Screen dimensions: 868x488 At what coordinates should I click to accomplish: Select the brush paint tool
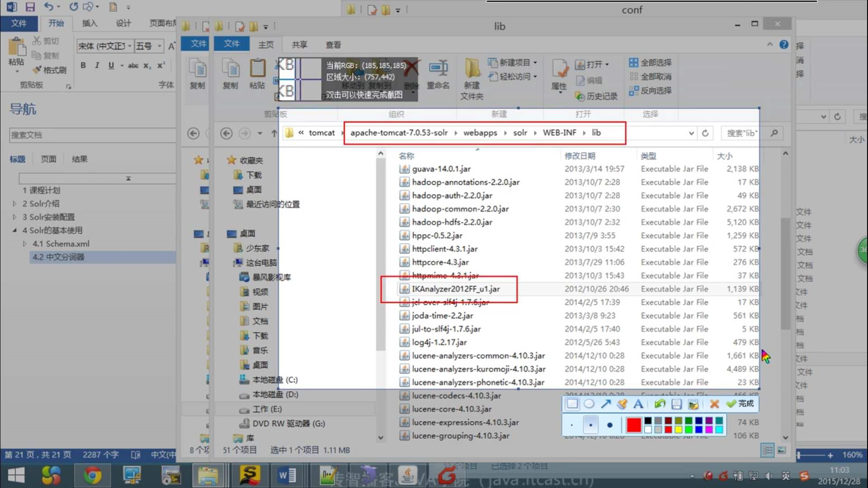(622, 404)
